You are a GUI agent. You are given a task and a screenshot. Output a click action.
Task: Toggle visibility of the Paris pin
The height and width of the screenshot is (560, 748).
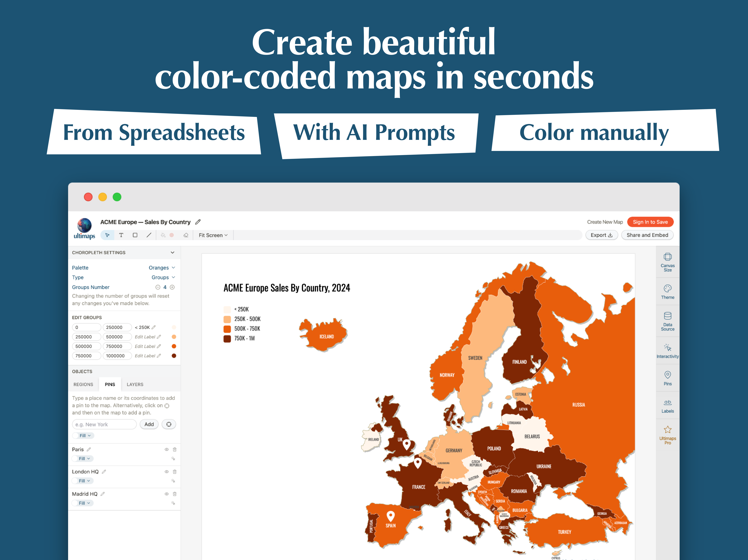coord(166,449)
